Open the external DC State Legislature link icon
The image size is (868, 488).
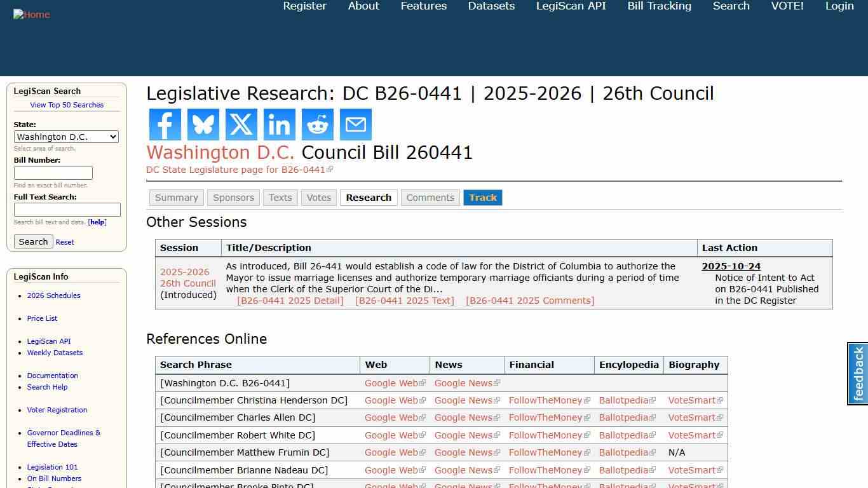pos(330,169)
